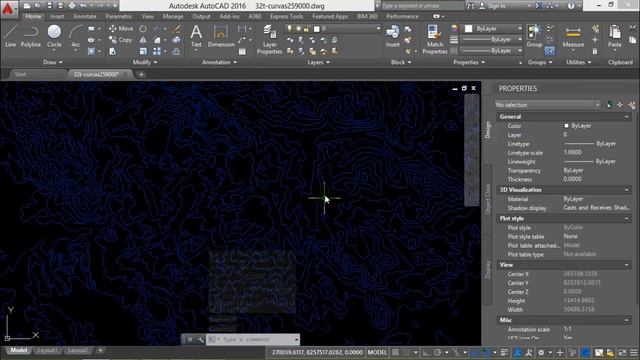The height and width of the screenshot is (360, 640).
Task: Open the Measure utility
Action: (573, 36)
